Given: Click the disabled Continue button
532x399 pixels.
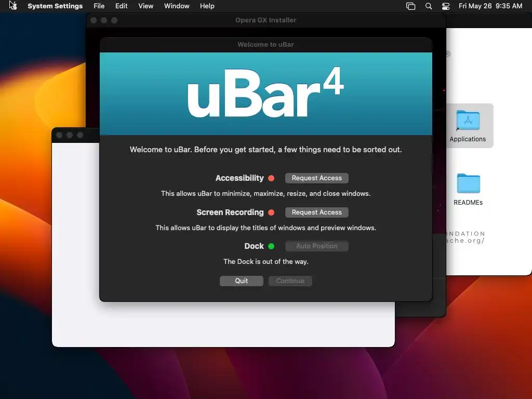Looking at the screenshot, I should point(290,281).
